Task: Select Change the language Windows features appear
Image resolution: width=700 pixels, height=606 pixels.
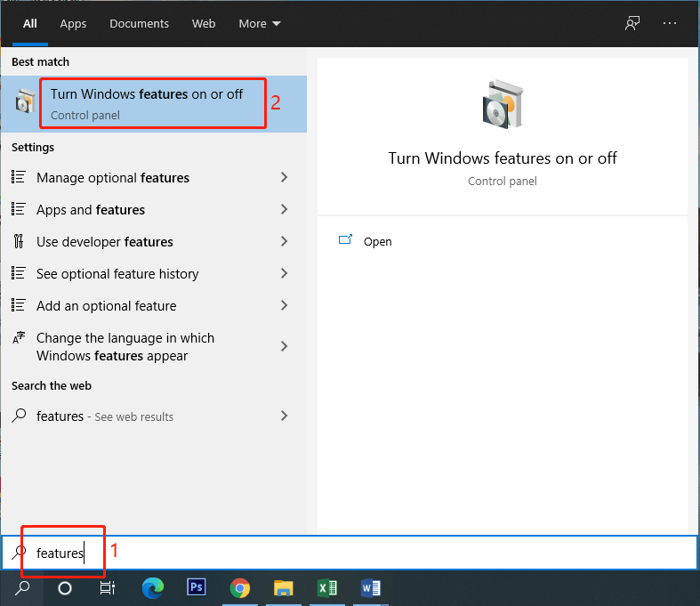Action: (154, 346)
